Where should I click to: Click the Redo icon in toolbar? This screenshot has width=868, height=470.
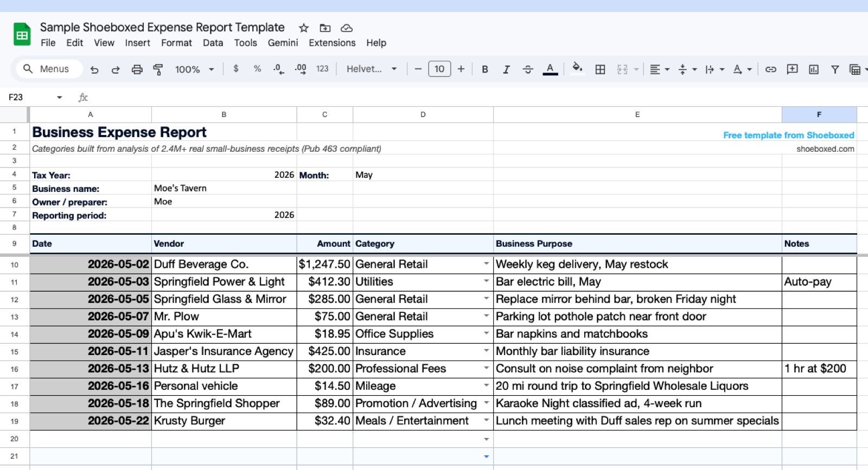coord(116,69)
